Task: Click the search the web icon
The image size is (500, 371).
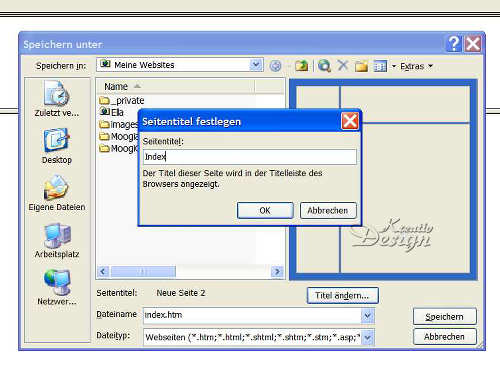Action: click(x=324, y=66)
